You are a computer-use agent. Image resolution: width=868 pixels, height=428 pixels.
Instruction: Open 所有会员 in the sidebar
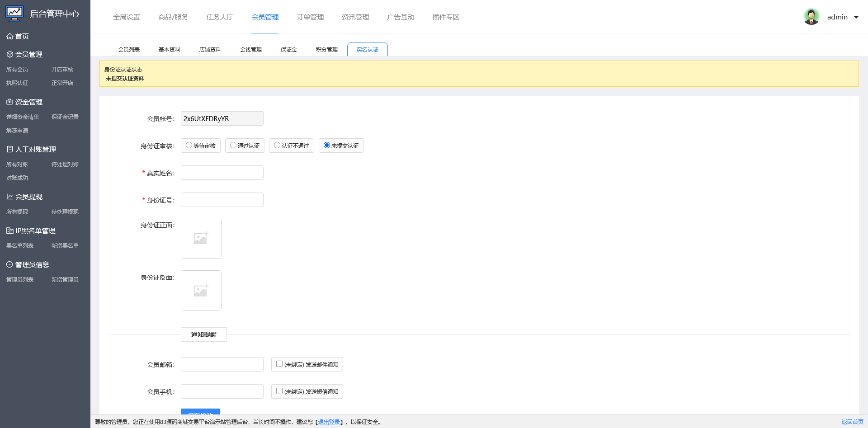pyautogui.click(x=17, y=69)
